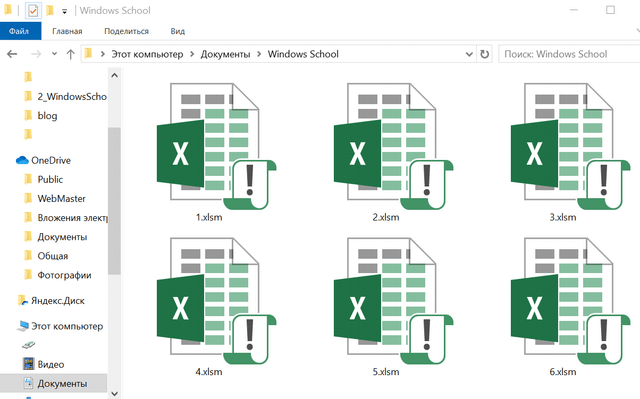Click the Properties checkmark icon in title bar
Image resolution: width=640 pixels, height=399 pixels.
click(33, 11)
